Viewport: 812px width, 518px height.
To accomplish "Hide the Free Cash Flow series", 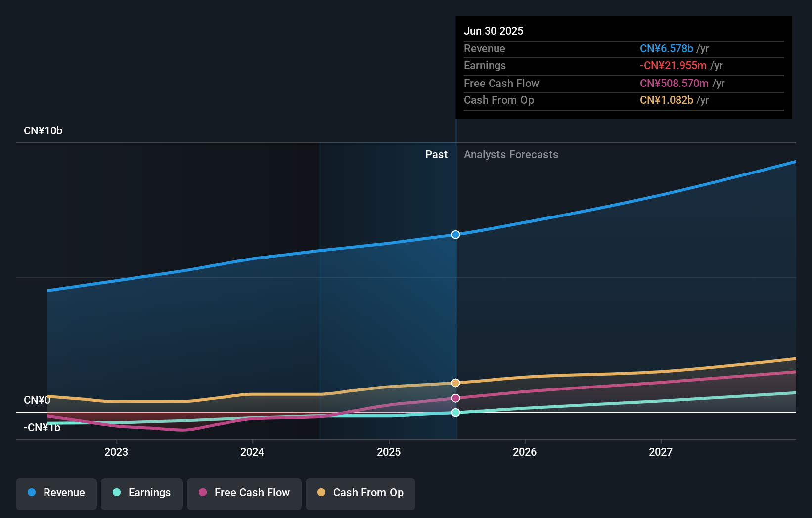I will click(244, 493).
